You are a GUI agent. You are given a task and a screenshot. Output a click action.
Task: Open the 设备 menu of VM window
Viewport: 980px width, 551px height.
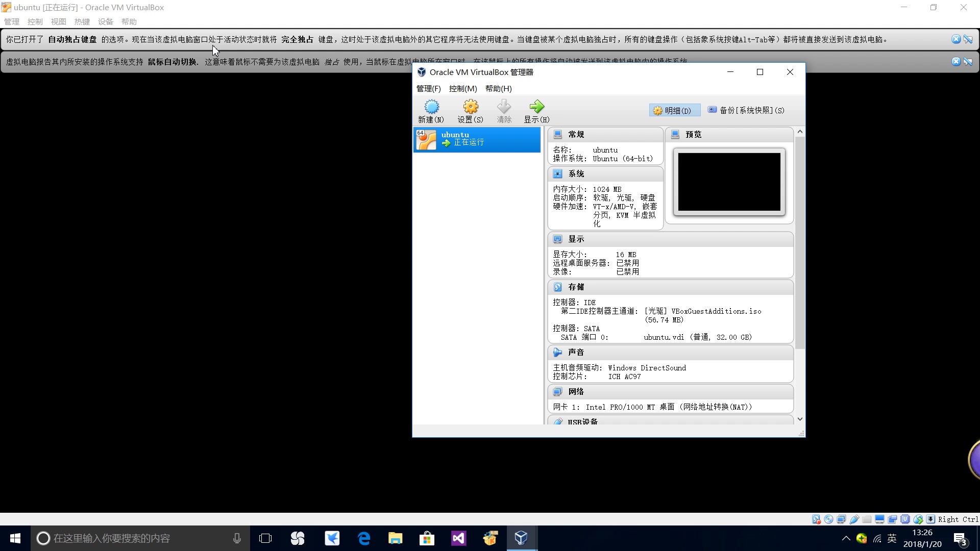[106, 21]
